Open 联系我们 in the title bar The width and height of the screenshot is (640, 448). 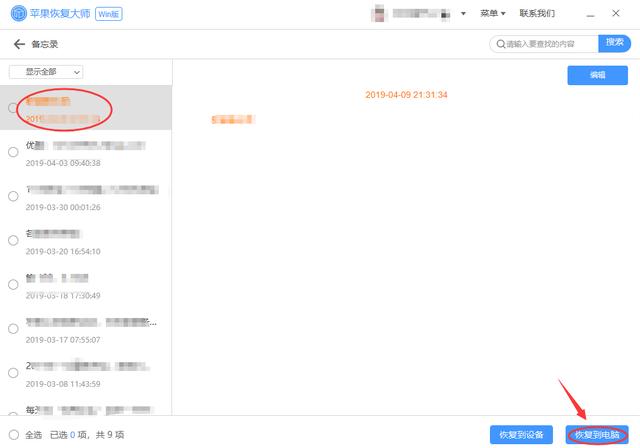[537, 13]
